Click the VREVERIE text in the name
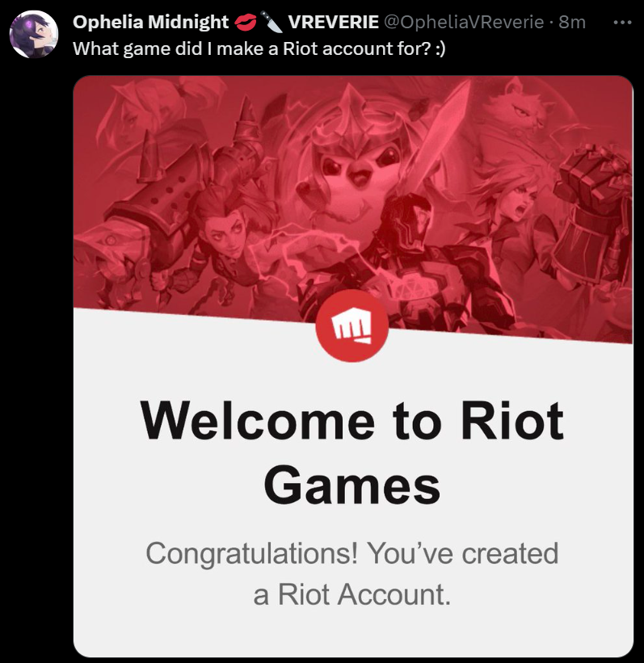The height and width of the screenshot is (663, 644). [334, 22]
